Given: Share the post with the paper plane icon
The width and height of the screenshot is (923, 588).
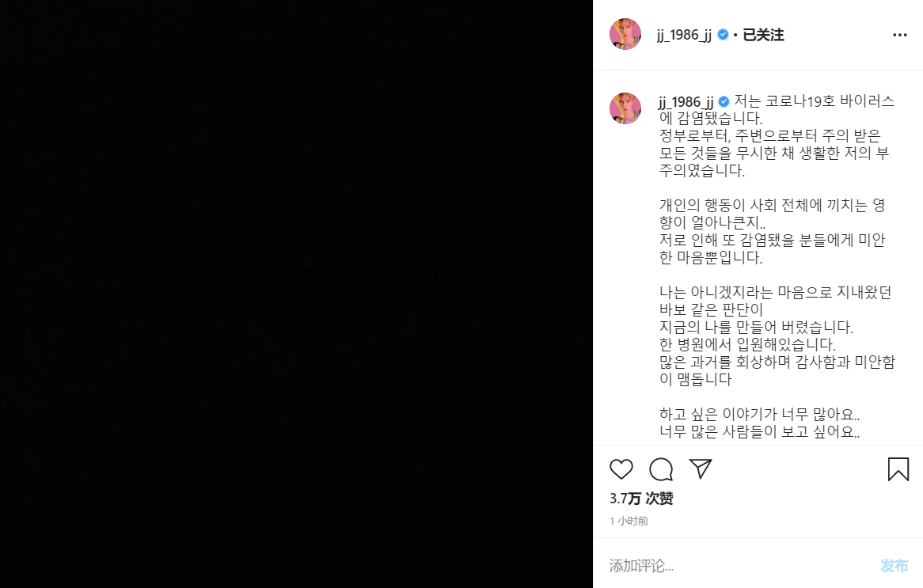Looking at the screenshot, I should pos(701,469).
